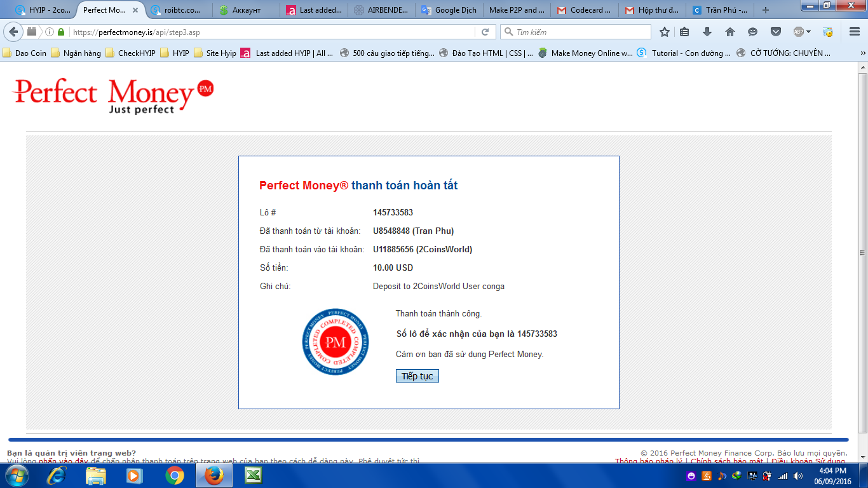The image size is (868, 488).
Task: Click the smiley face toolbar icon
Action: (753, 32)
